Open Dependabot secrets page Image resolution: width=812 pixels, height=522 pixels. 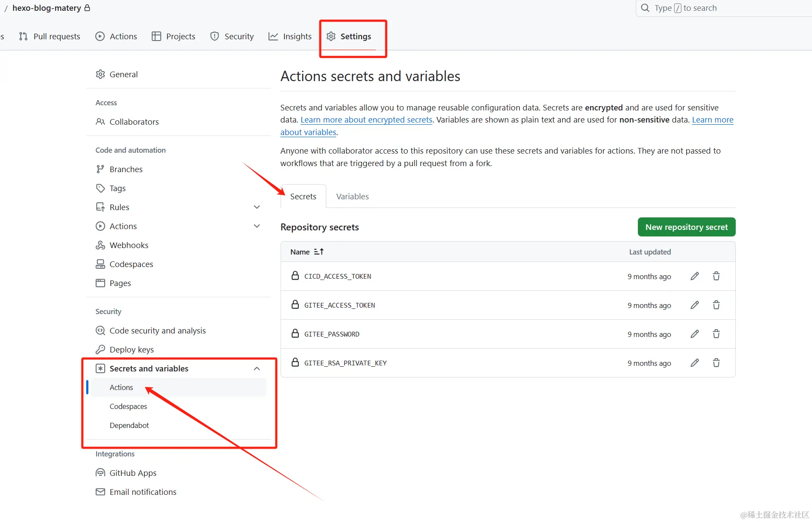click(x=129, y=425)
